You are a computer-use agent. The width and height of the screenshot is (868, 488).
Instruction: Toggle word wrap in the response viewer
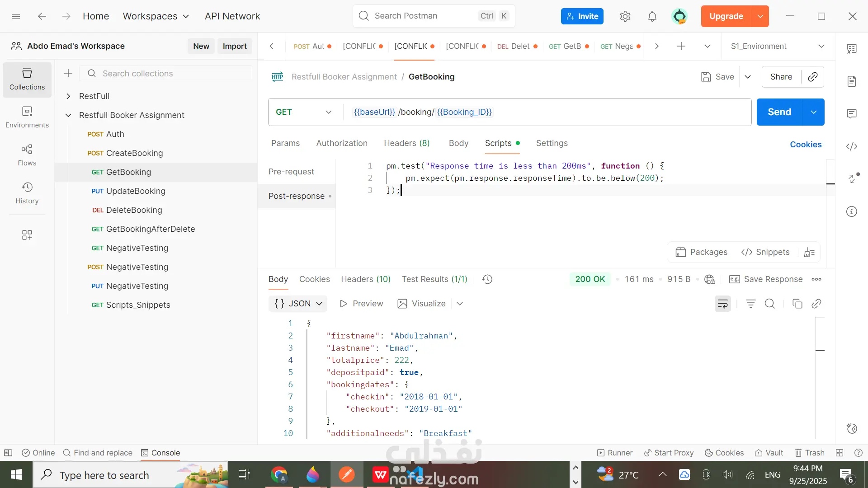point(722,304)
